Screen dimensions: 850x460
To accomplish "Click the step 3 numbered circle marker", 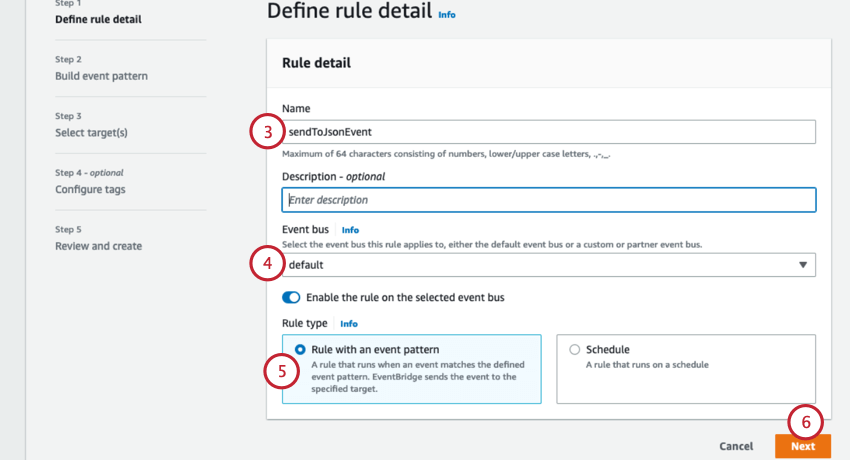I will pyautogui.click(x=266, y=131).
